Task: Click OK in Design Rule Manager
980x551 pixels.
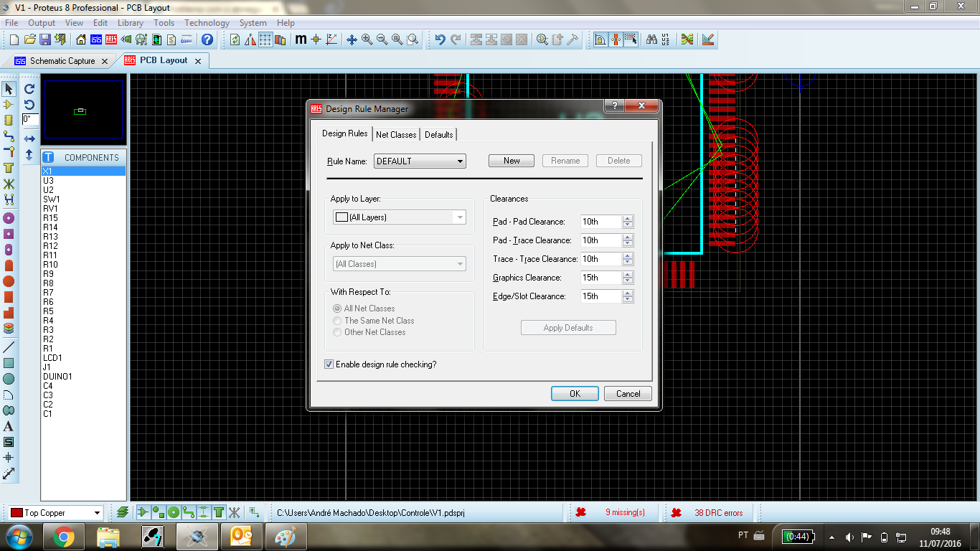Action: pyautogui.click(x=575, y=393)
